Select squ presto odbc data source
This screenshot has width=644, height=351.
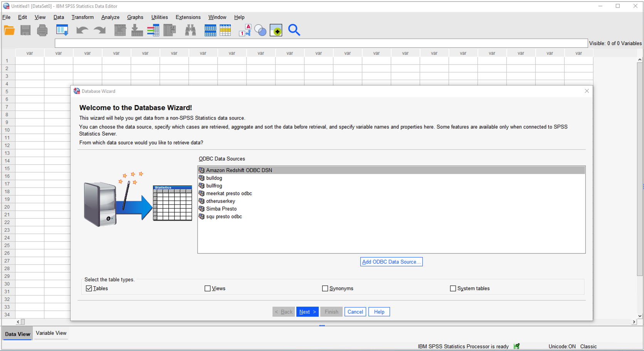(x=392, y=216)
